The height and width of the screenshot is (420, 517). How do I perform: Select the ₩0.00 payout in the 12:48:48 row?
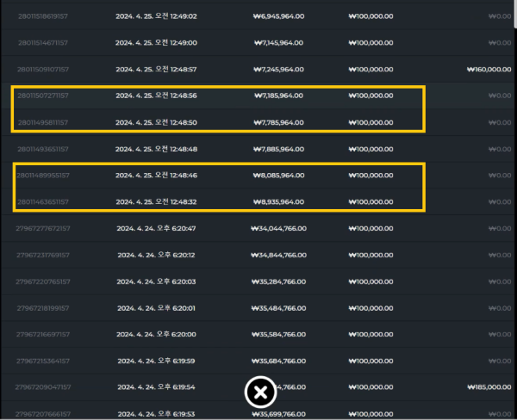[500, 149]
